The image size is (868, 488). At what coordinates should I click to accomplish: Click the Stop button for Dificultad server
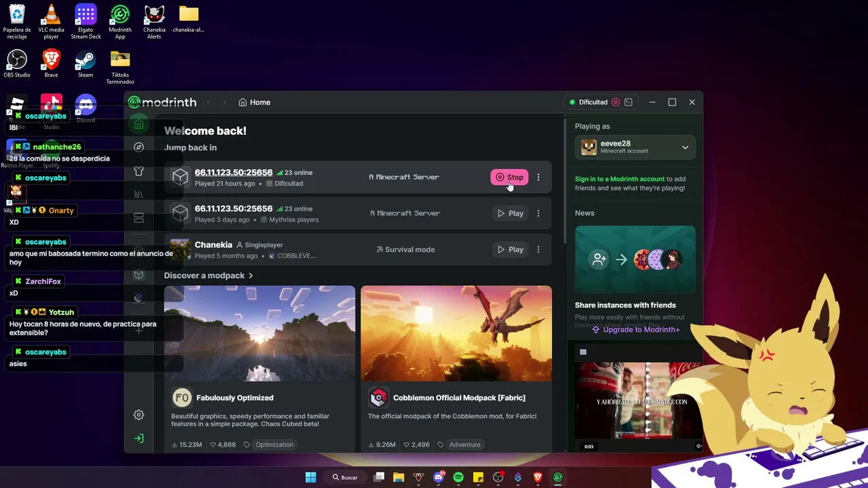tap(509, 178)
